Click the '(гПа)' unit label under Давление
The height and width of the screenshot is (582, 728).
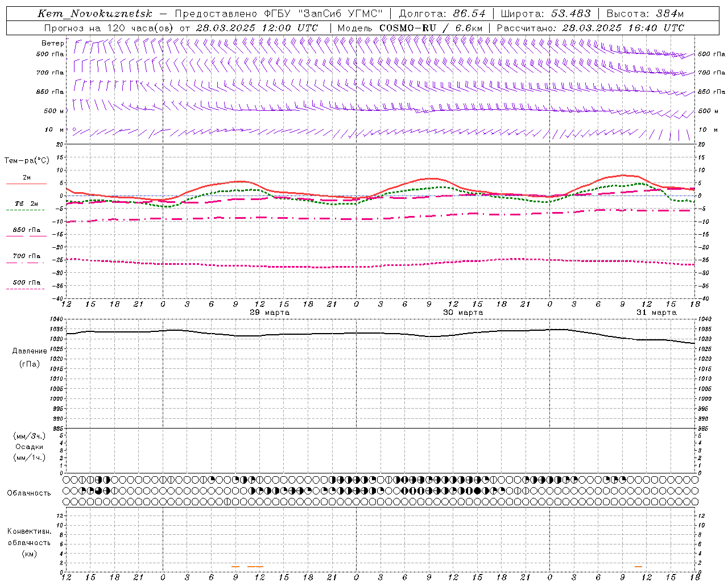[30, 364]
